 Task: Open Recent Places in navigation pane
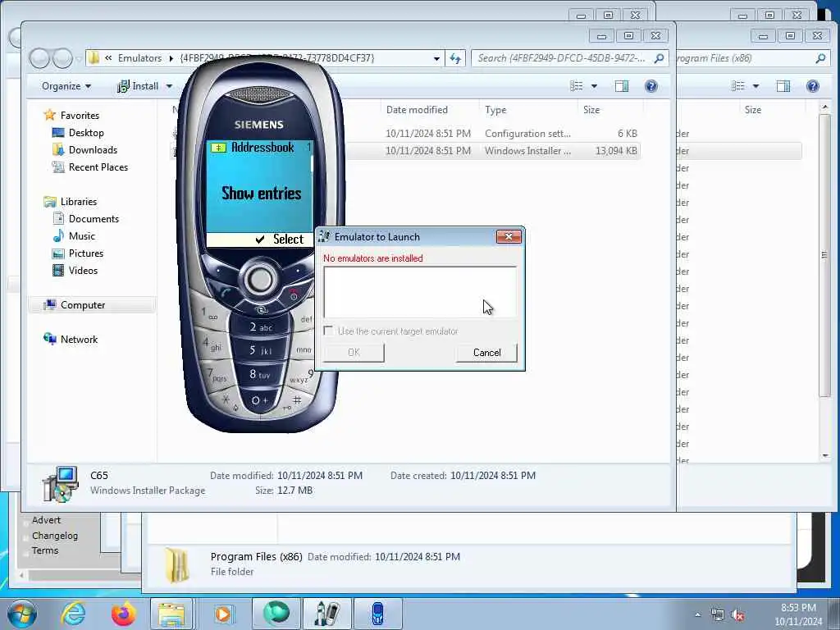(x=98, y=167)
